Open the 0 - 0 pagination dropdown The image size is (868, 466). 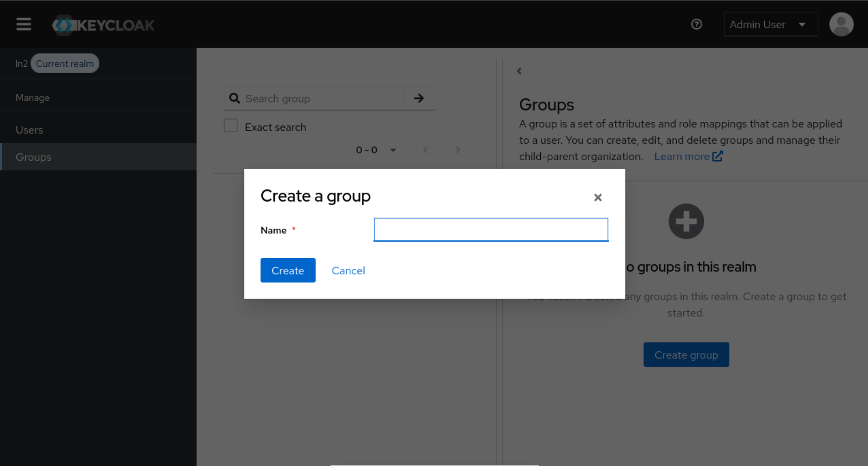(x=376, y=150)
